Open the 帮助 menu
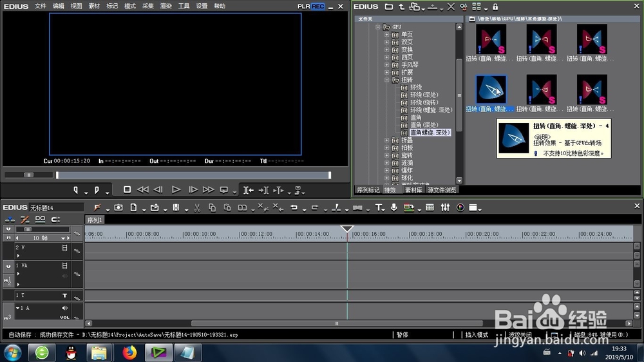 coord(220,6)
